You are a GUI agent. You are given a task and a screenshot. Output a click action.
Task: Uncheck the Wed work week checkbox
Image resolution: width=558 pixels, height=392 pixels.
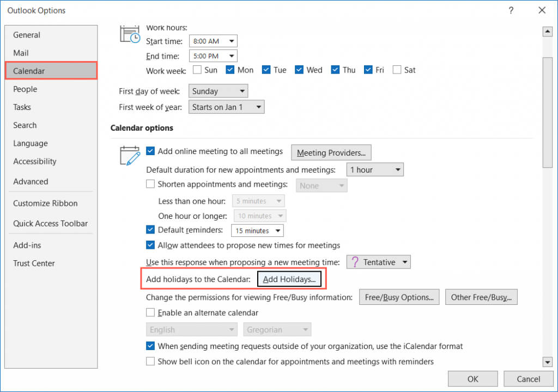[299, 70]
